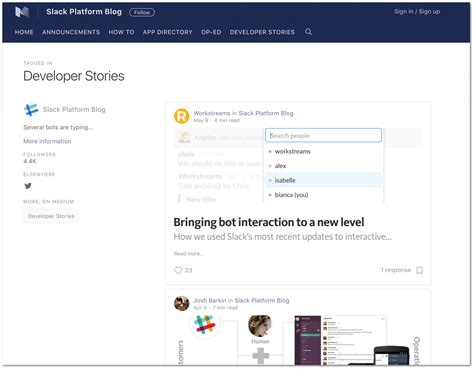Open the search magnifier icon
This screenshot has height=369, width=474.
pos(309,32)
